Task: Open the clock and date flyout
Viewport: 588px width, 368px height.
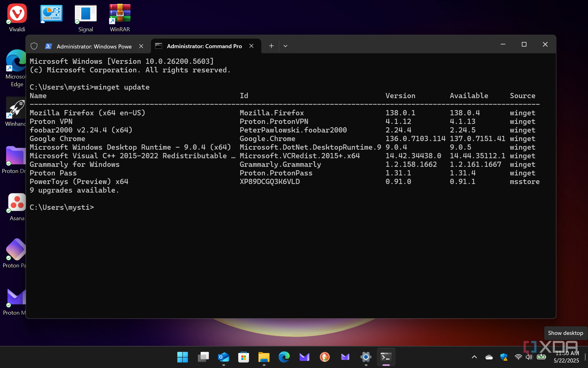Action: click(x=566, y=357)
